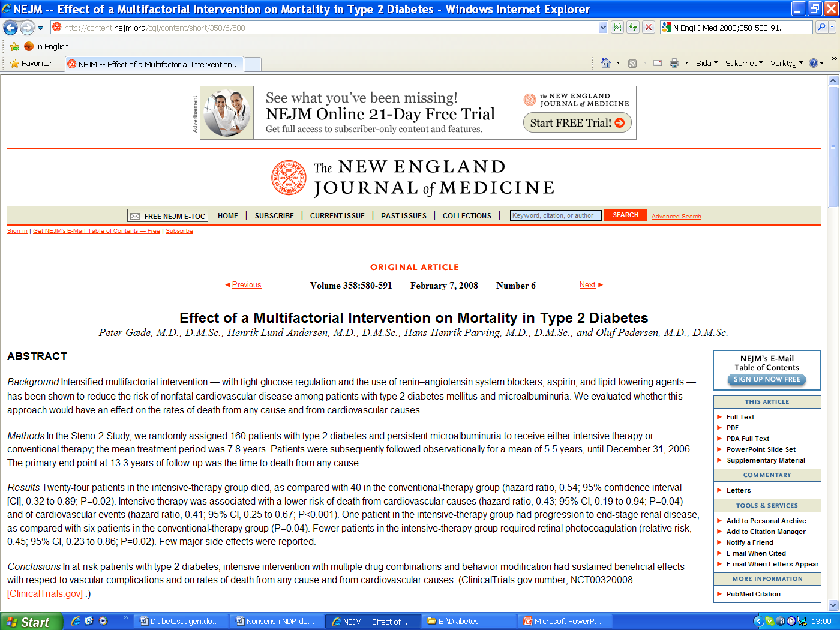Open the Advanced Search link
This screenshot has width=840, height=630.
click(676, 217)
